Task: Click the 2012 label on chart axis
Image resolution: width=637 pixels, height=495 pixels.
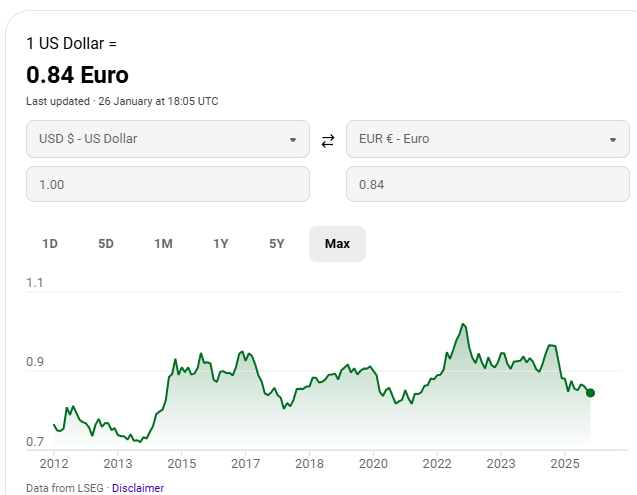Action: 53,464
